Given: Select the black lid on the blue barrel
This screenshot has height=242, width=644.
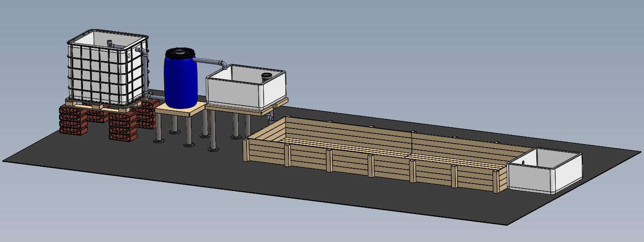Looking at the screenshot, I should 180,52.
